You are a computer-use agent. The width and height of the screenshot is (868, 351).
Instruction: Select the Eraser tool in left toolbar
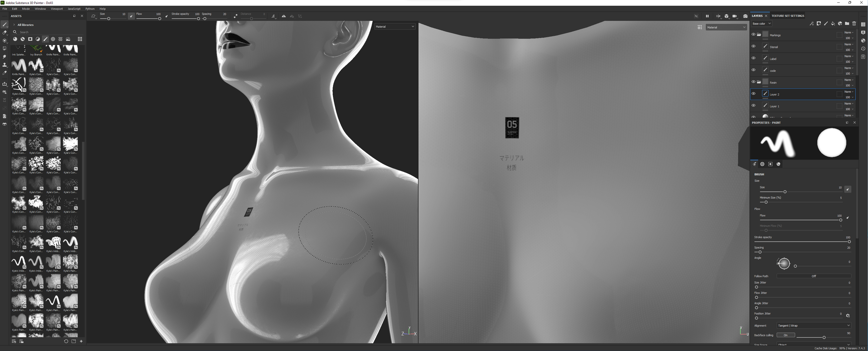(x=4, y=33)
